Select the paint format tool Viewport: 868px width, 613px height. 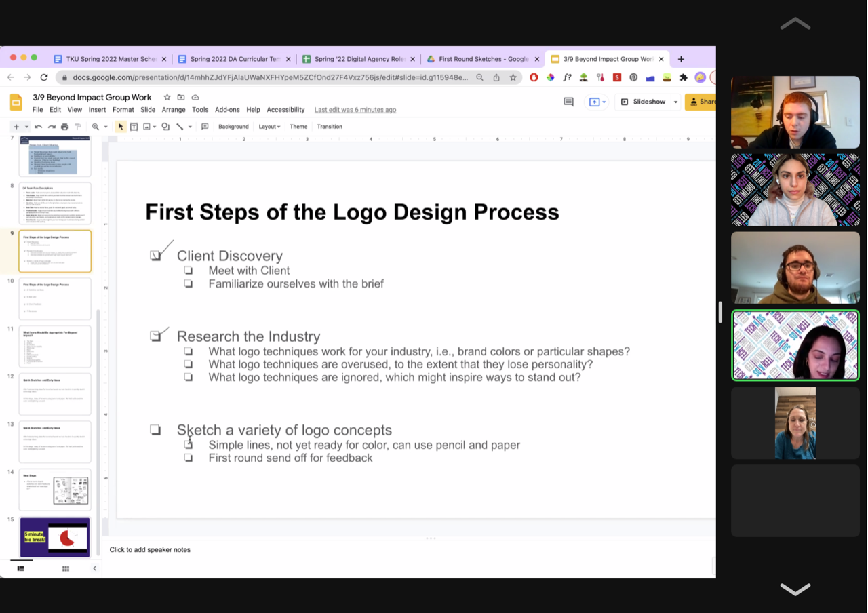[78, 126]
